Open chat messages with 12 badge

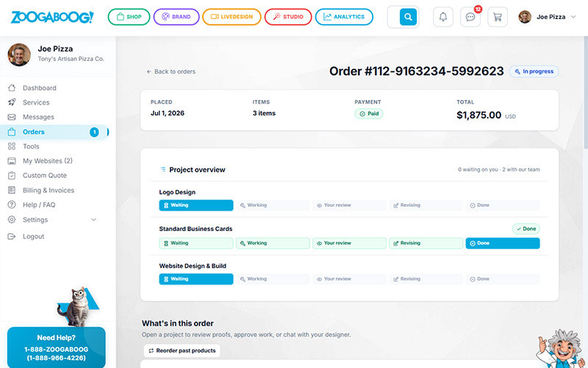pyautogui.click(x=470, y=17)
